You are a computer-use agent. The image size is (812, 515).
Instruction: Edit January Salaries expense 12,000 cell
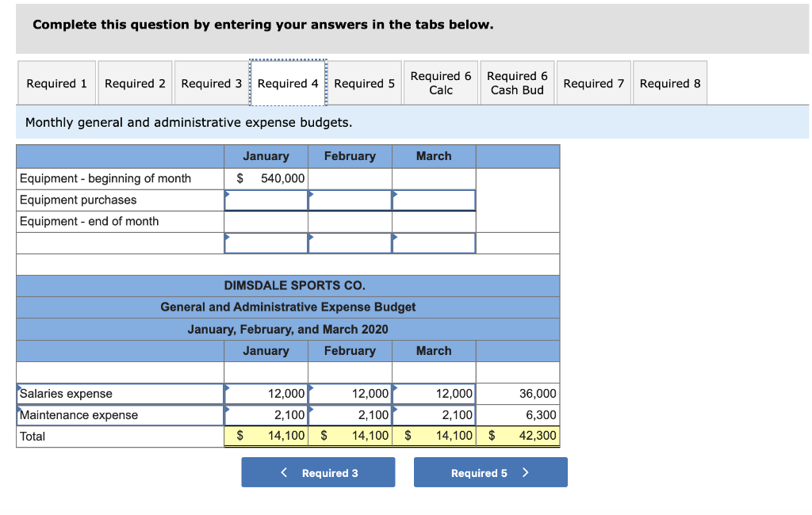point(266,394)
